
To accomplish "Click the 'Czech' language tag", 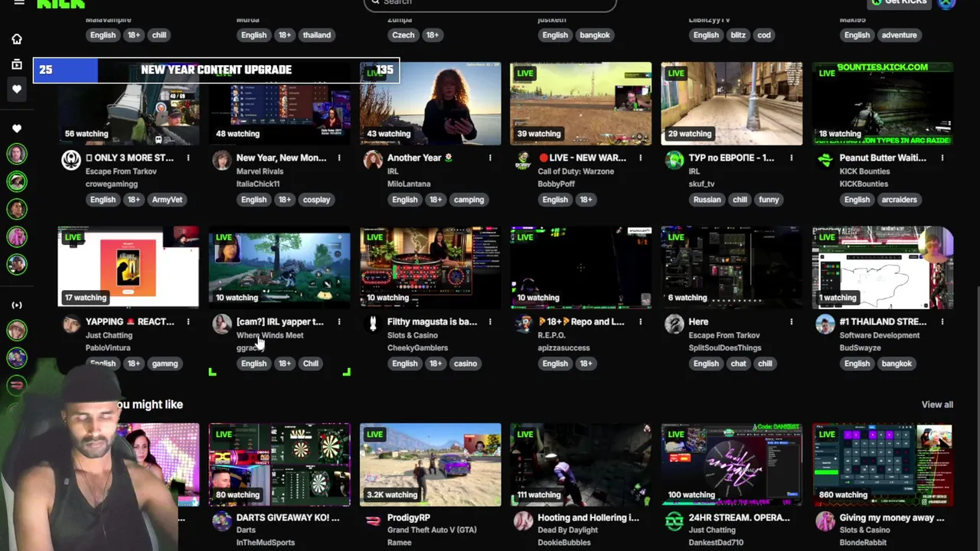I will [403, 35].
